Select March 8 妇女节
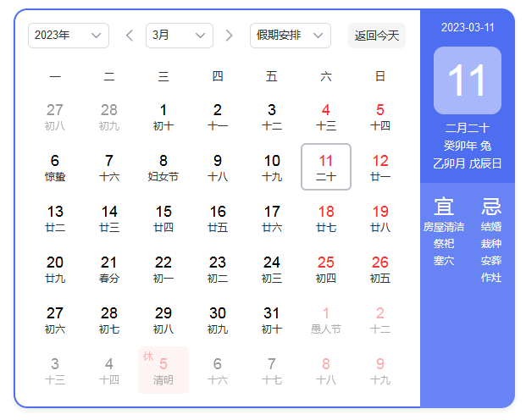The image size is (526, 420). 163,168
